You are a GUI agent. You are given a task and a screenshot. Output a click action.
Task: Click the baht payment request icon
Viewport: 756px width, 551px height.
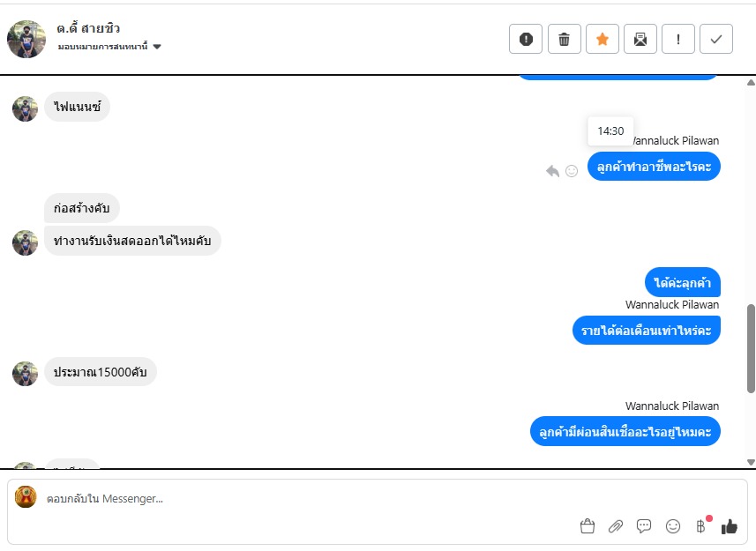tap(701, 526)
